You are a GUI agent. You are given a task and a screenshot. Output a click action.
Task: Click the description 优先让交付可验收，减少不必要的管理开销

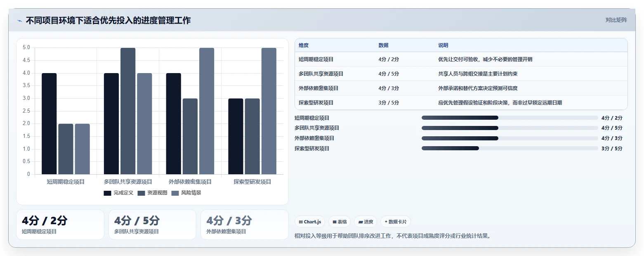coord(485,59)
